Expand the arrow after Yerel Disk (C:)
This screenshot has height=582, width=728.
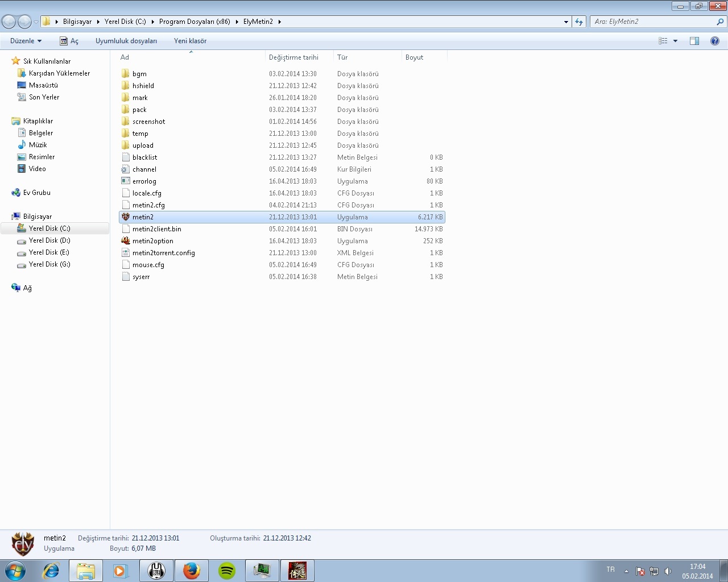[152, 22]
